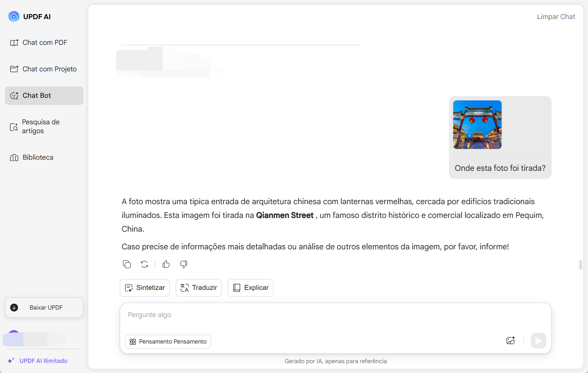Regenerate the response with refresh icon
This screenshot has width=588, height=373.
coord(144,264)
